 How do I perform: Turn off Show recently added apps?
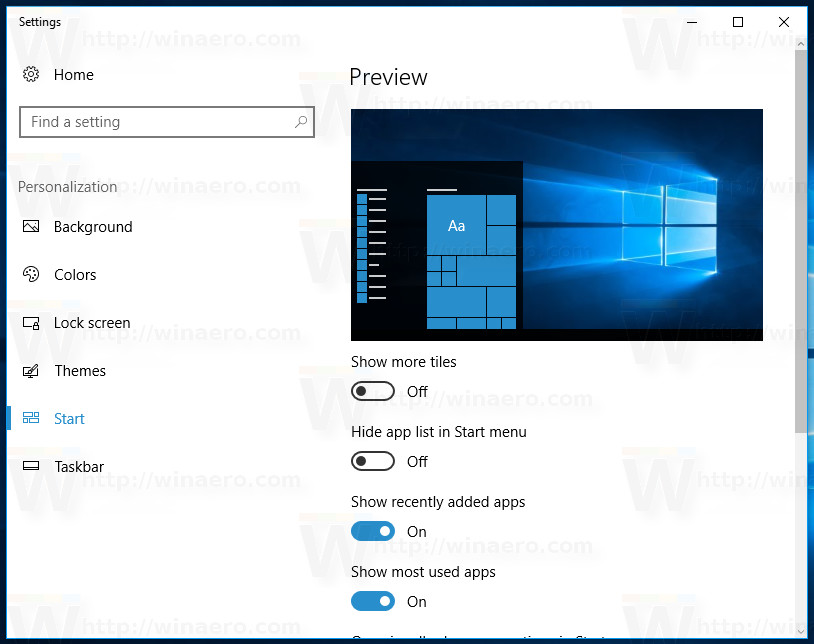tap(373, 531)
